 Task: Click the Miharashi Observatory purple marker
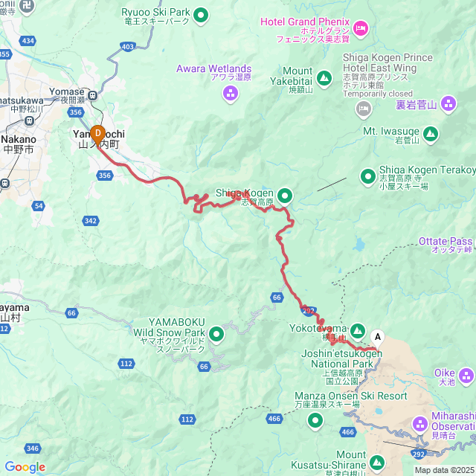click(x=420, y=425)
